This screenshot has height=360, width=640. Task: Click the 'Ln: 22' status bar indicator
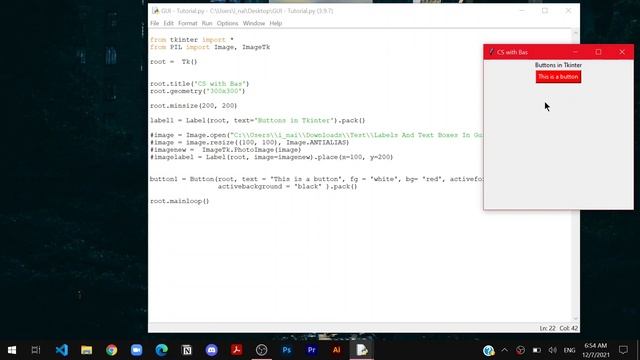[x=547, y=328]
